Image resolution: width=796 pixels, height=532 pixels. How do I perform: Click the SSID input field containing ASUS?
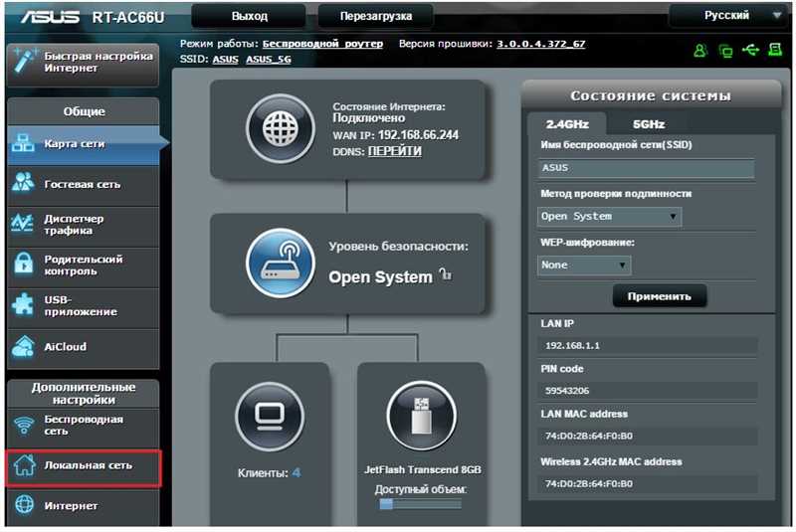pos(646,168)
